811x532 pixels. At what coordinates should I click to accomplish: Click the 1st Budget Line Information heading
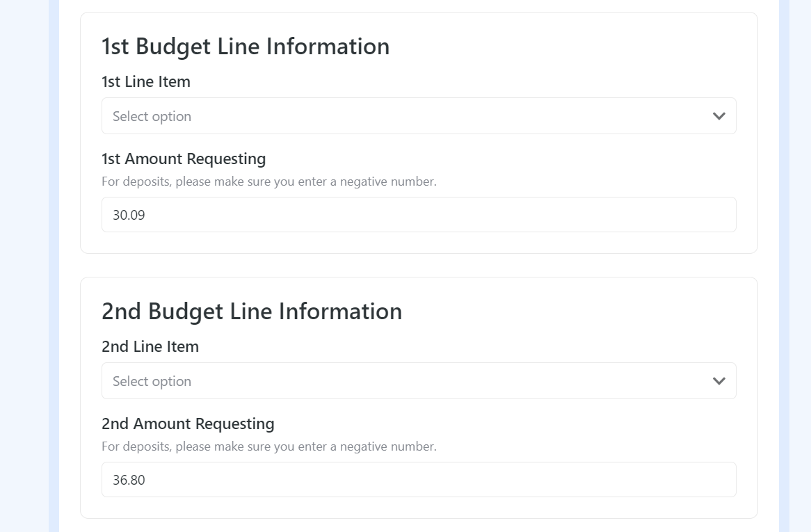[x=246, y=46]
